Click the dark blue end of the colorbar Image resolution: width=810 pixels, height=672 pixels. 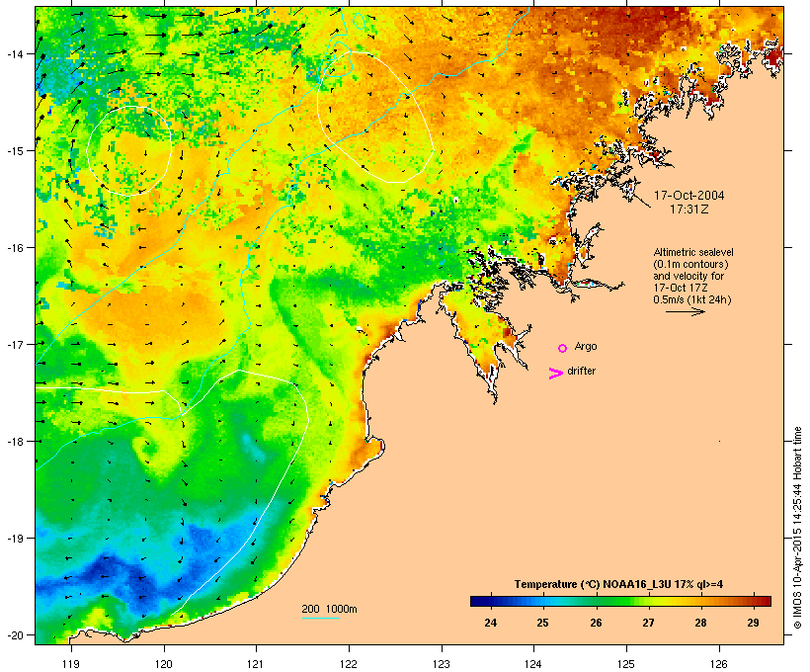[x=478, y=601]
